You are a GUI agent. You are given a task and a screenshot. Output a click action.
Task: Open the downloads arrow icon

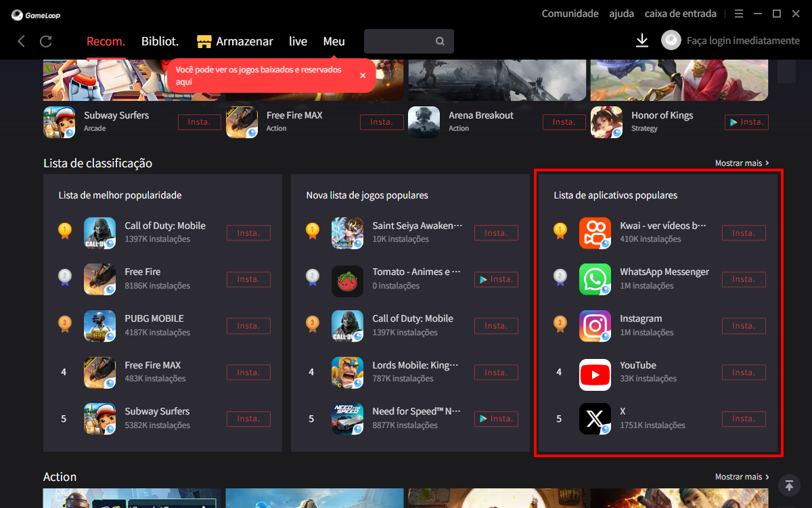[x=642, y=41]
